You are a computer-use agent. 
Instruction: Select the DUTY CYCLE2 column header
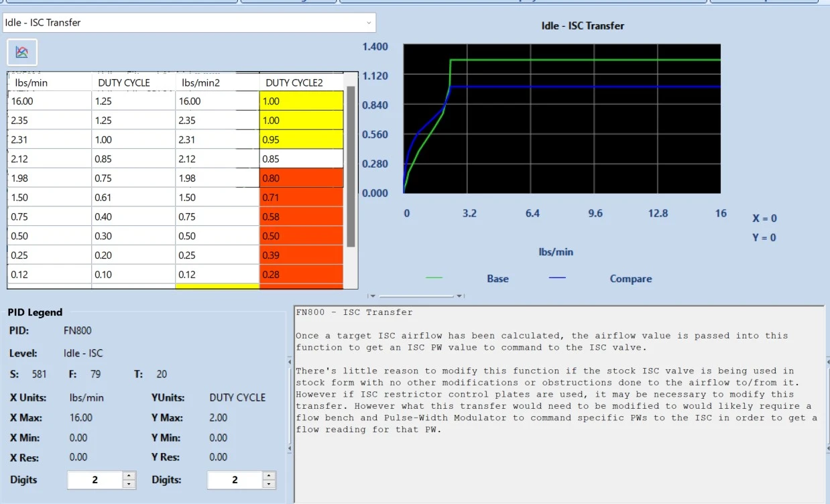[301, 83]
